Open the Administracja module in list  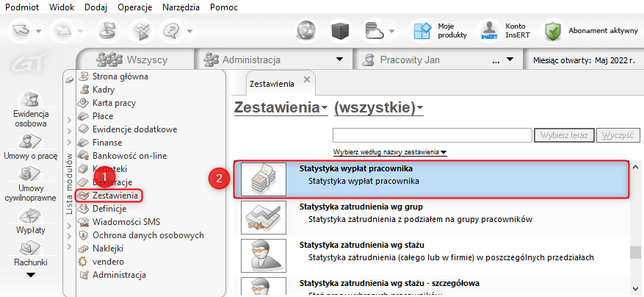112,275
